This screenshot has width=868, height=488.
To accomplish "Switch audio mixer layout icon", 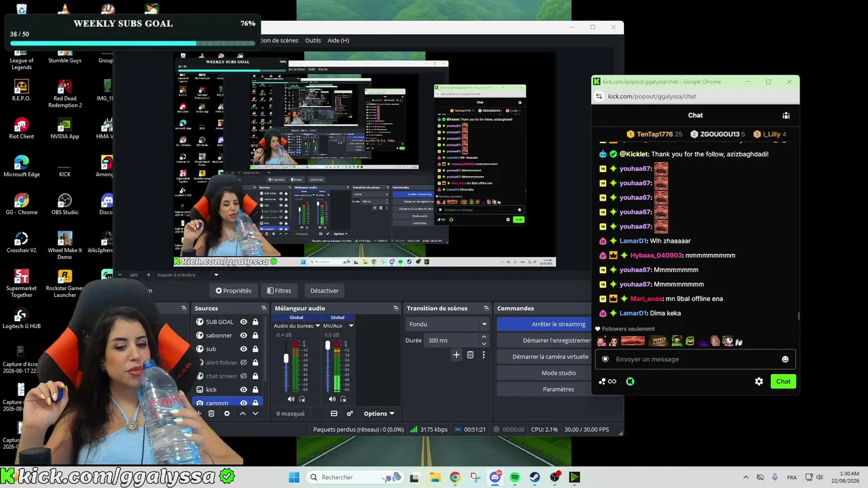I will click(x=334, y=413).
